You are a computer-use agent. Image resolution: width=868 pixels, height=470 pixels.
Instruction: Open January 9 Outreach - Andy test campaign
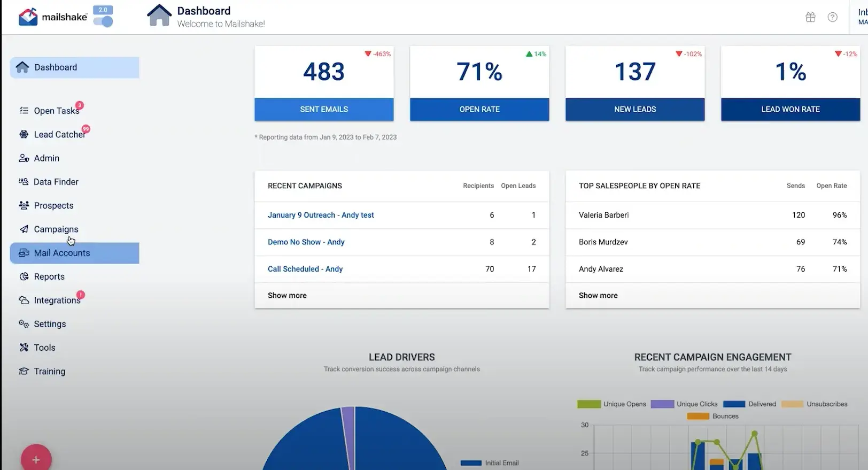321,215
